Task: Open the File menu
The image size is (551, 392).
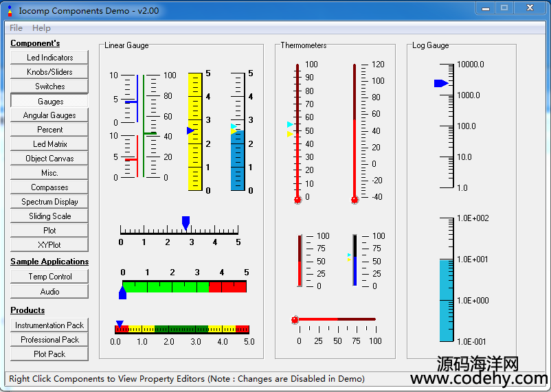Action: 16,27
